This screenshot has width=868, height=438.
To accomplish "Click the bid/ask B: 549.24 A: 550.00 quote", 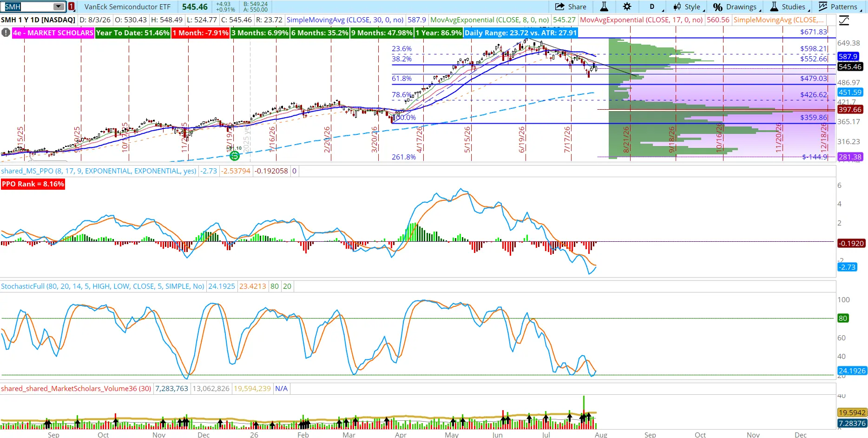I will pyautogui.click(x=256, y=7).
